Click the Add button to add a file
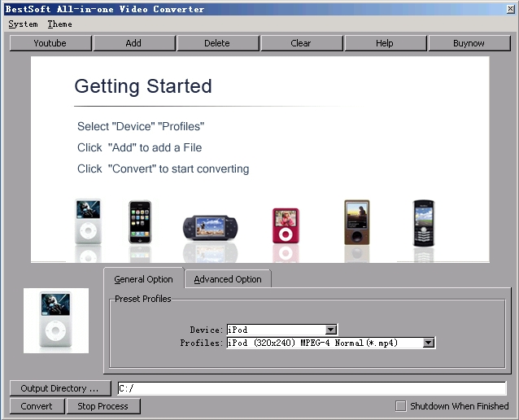 (134, 43)
